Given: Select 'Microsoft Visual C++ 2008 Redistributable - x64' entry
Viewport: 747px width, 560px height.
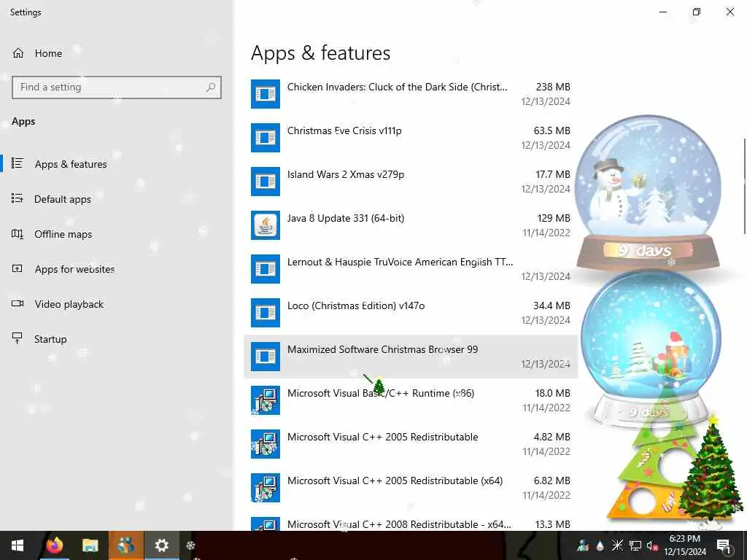Looking at the screenshot, I should click(x=411, y=524).
